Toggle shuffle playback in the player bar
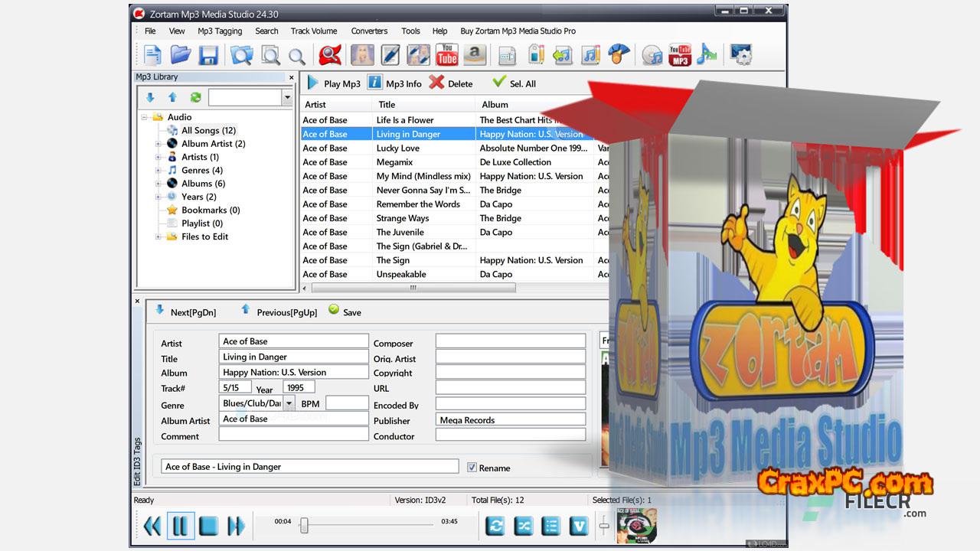This screenshot has height=551, width=980. [x=523, y=526]
